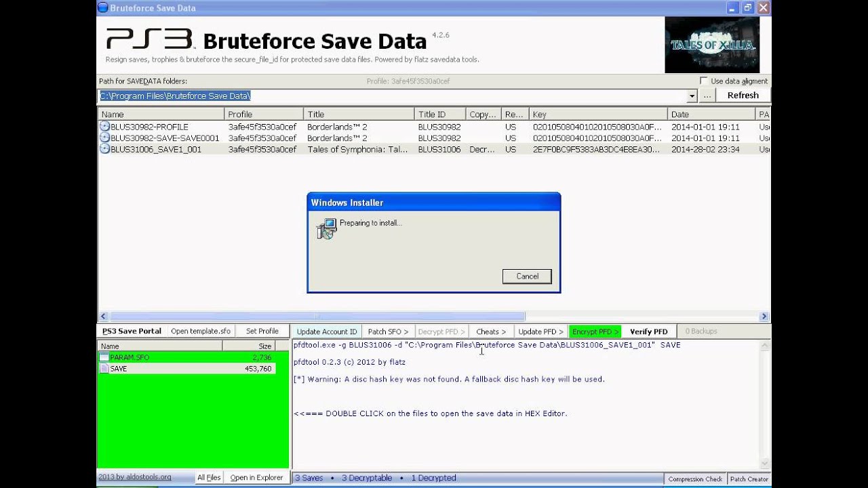Click the Refresh button

743,96
